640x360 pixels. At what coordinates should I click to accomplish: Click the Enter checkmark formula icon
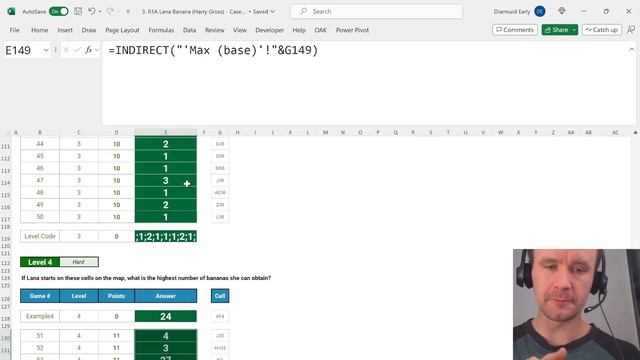77,50
